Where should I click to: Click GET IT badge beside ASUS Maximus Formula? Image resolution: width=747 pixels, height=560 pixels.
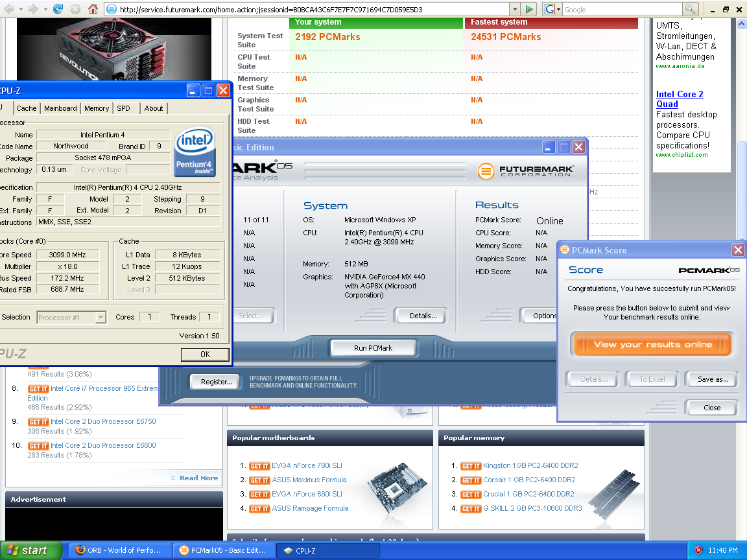pos(259,480)
